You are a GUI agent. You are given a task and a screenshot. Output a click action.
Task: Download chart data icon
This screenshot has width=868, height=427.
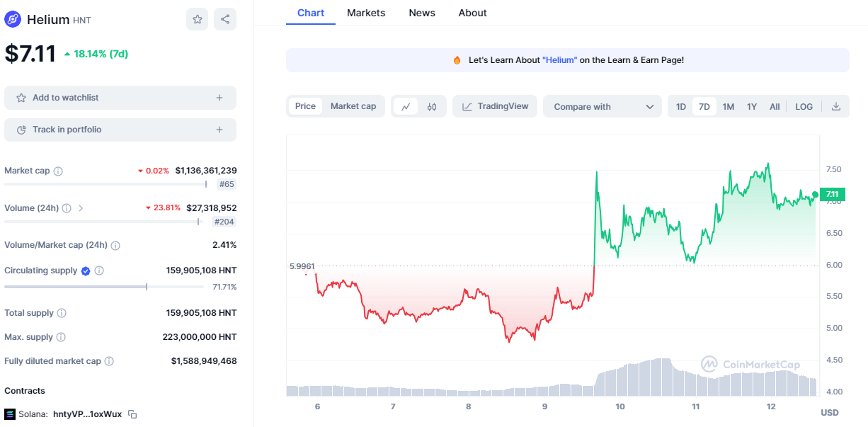click(x=836, y=107)
